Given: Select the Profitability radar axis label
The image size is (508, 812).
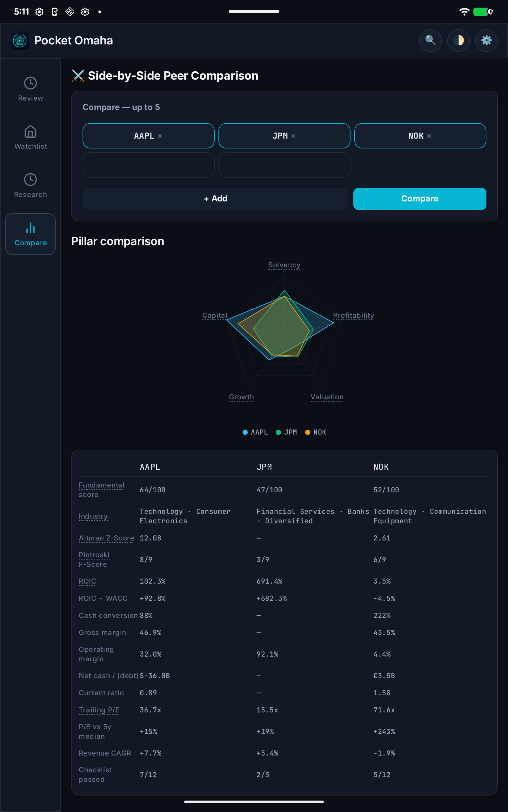Looking at the screenshot, I should [x=353, y=315].
